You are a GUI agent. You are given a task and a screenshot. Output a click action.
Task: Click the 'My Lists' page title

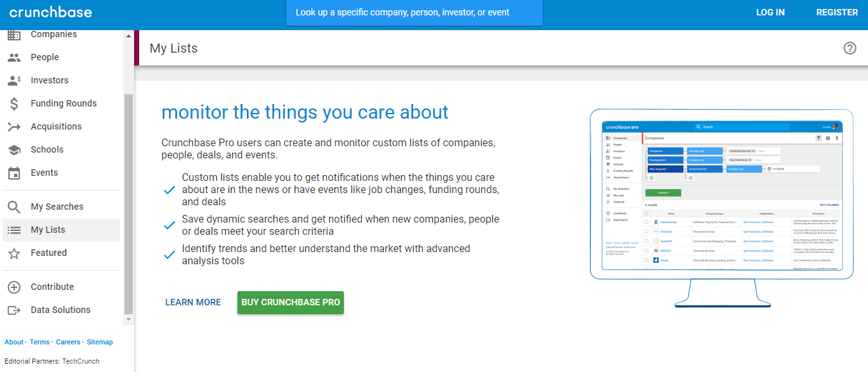(174, 48)
